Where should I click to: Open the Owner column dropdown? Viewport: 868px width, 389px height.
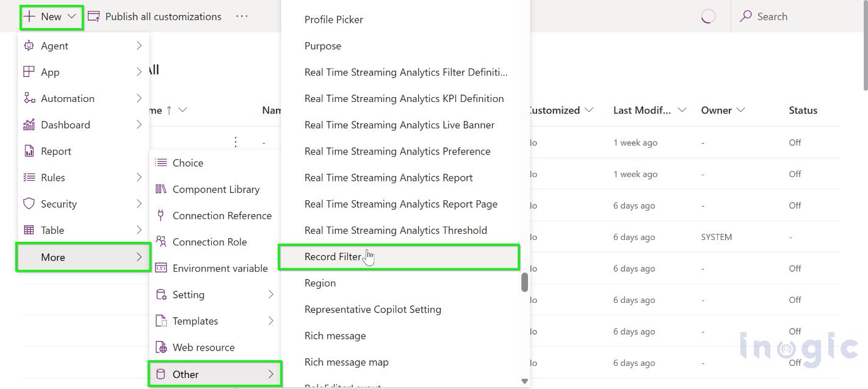coord(740,110)
